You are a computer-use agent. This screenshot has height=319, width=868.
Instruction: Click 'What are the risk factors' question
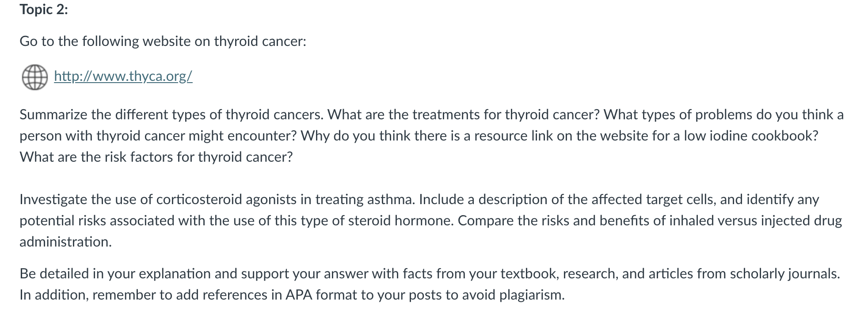click(x=156, y=157)
